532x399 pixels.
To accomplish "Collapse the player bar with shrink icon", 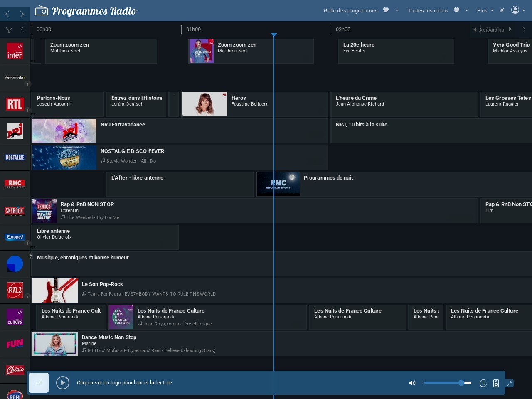I will [510, 383].
